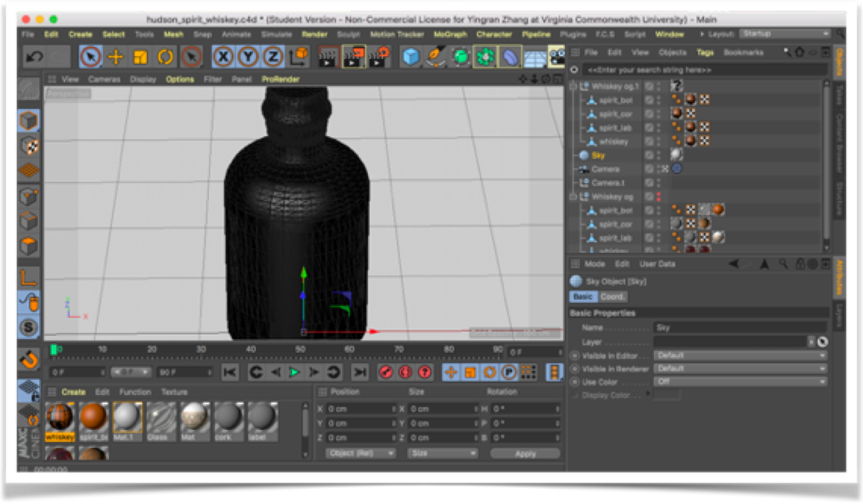Activate the Rotate tool
Viewport: 863px width, 504px height.
(165, 57)
